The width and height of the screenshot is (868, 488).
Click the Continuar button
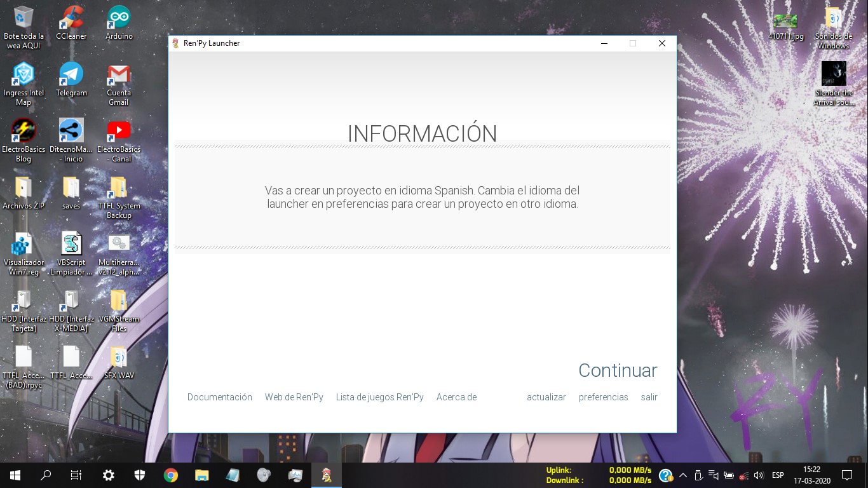(x=617, y=370)
